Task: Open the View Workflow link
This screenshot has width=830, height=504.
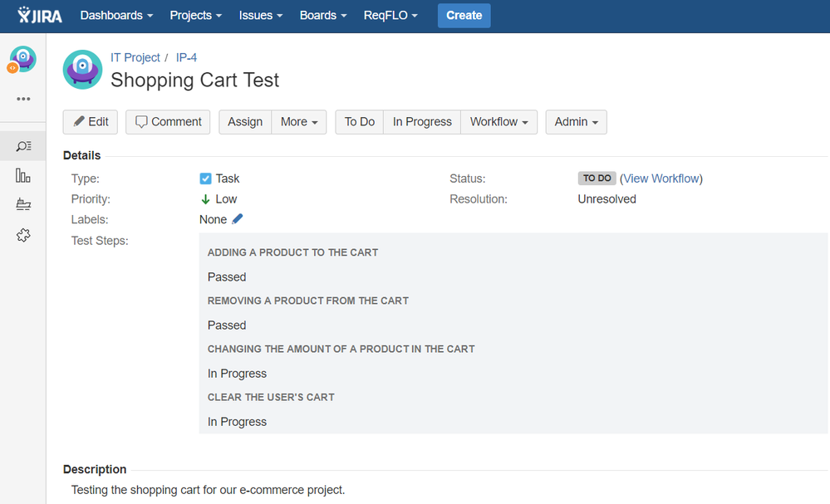Action: [661, 179]
